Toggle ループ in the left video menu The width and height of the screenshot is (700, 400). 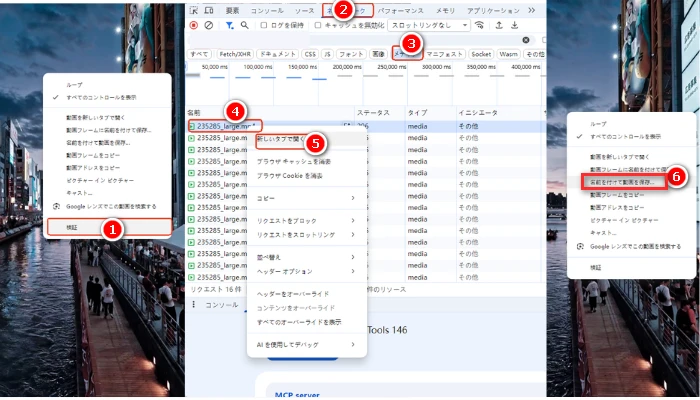[74, 85]
